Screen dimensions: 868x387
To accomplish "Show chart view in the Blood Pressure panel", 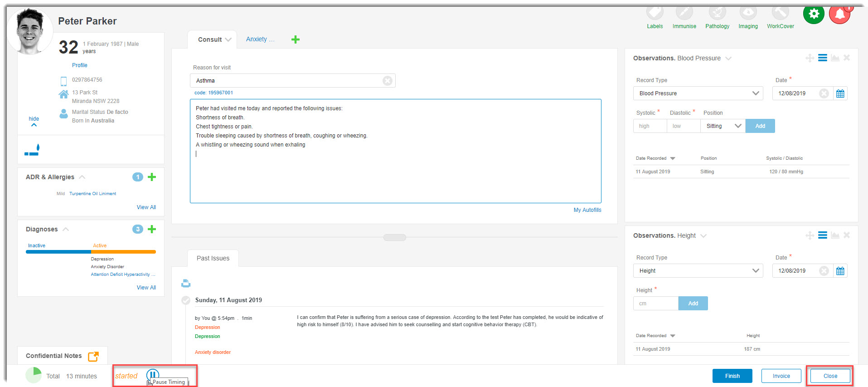I will click(835, 58).
